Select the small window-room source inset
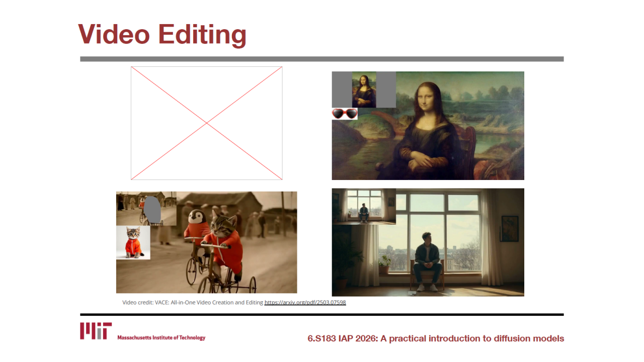Image resolution: width=644 pixels, height=362 pixels. coord(364,206)
